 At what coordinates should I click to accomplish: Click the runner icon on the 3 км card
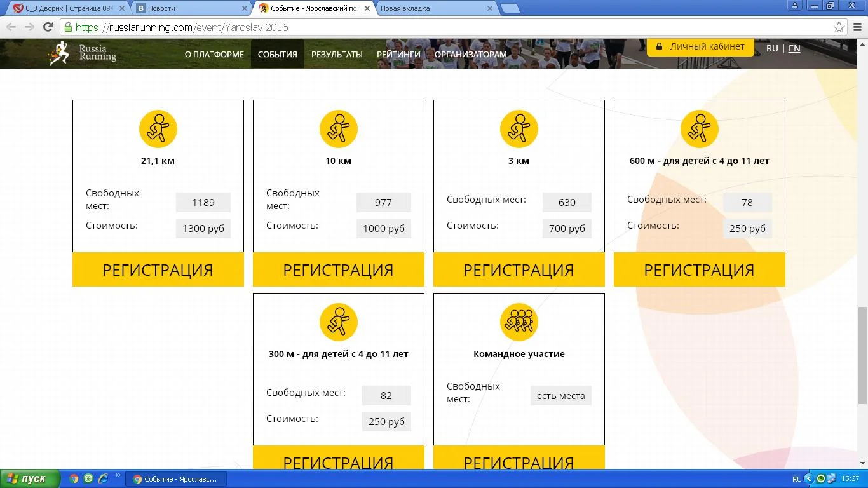click(519, 128)
